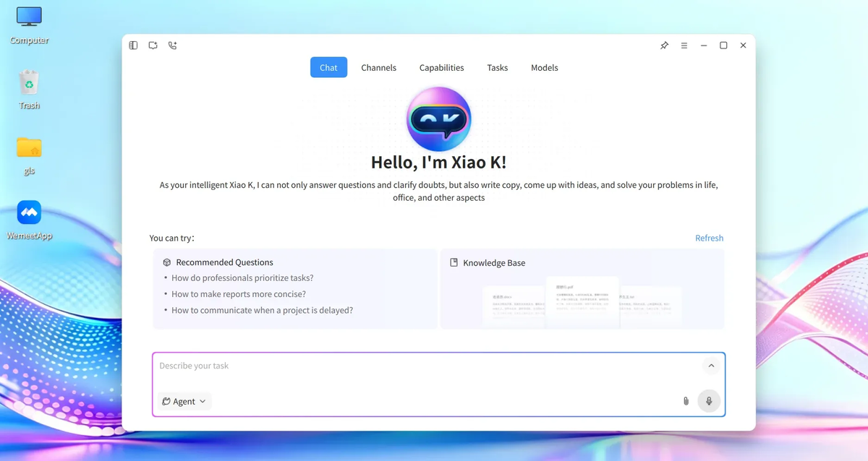
Task: Click the Refresh link
Action: tap(709, 238)
